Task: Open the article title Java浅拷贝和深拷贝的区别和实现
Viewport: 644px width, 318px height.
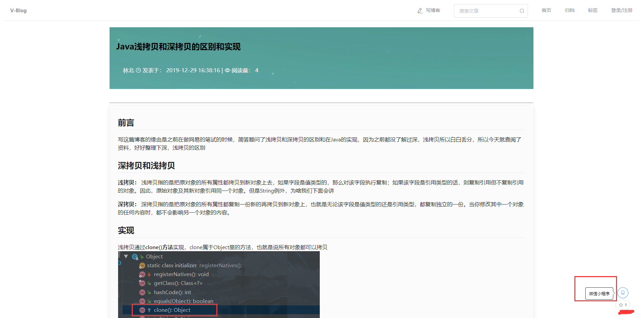Action: [178, 47]
